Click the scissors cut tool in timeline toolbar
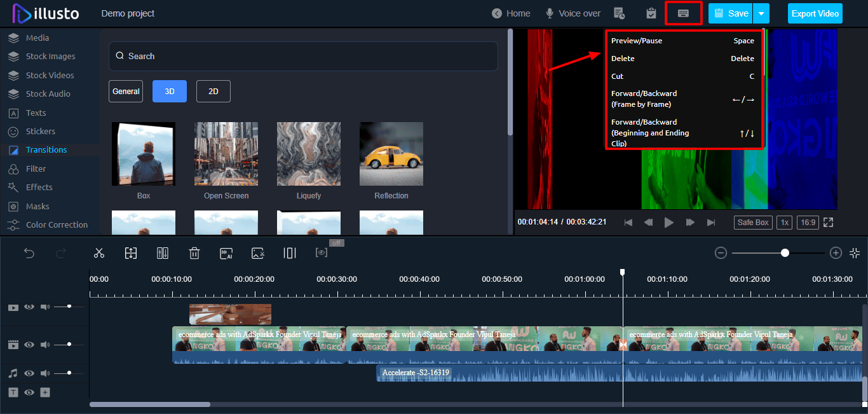Image resolution: width=868 pixels, height=414 pixels. (98, 253)
